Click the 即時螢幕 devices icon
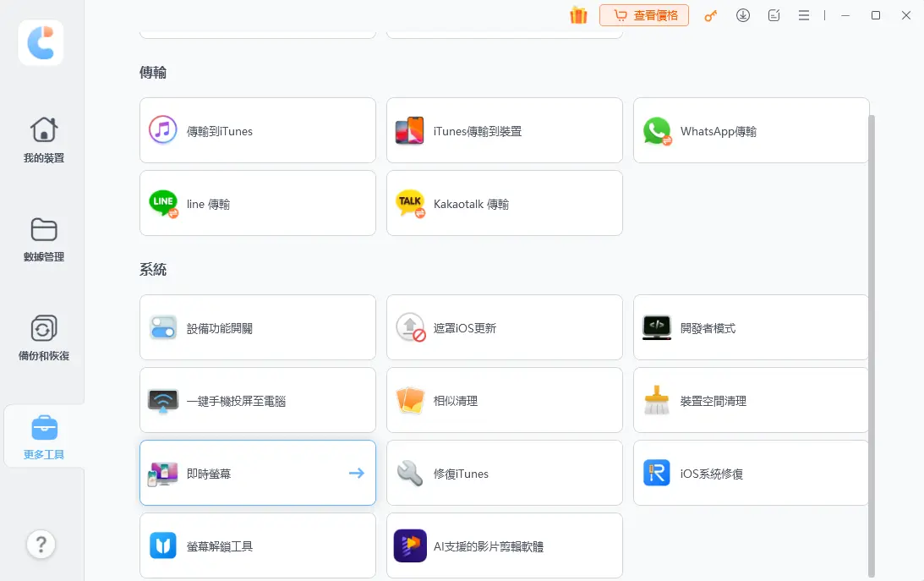 coord(162,473)
